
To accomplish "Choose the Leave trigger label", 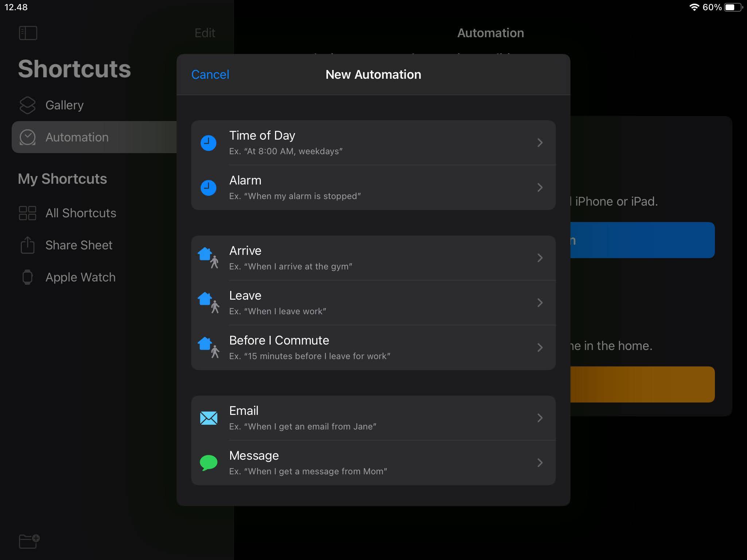I will point(245,295).
